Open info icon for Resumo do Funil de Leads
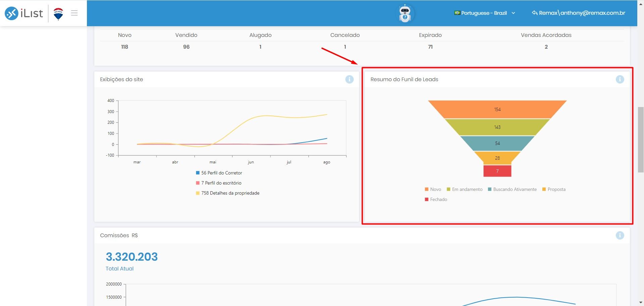This screenshot has height=306, width=644. pos(620,80)
